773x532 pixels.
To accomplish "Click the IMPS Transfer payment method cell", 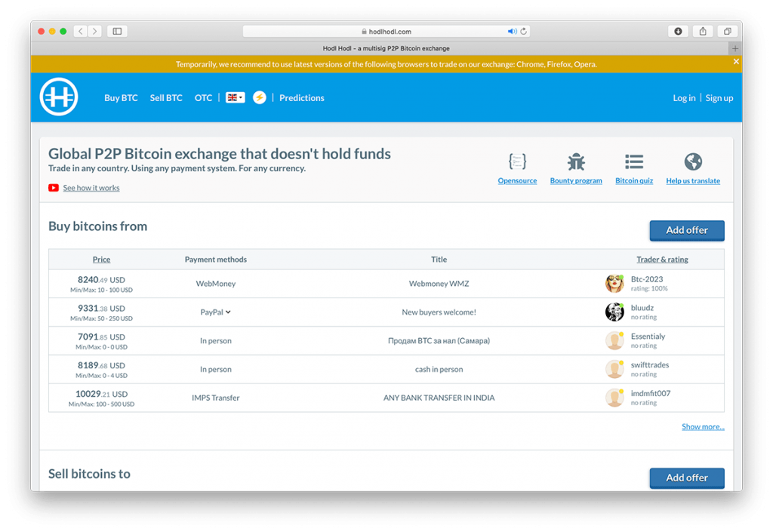I will tap(215, 398).
